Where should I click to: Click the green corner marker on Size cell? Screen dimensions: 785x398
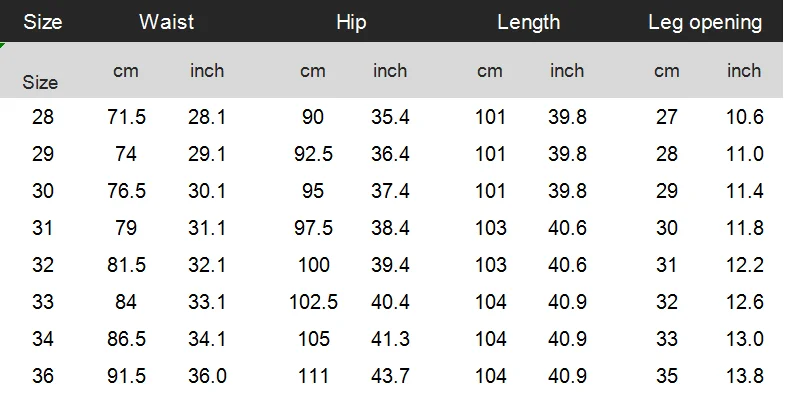(3, 46)
